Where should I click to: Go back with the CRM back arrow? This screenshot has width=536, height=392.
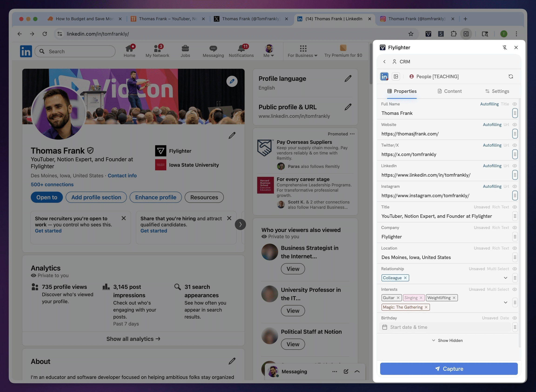click(384, 62)
